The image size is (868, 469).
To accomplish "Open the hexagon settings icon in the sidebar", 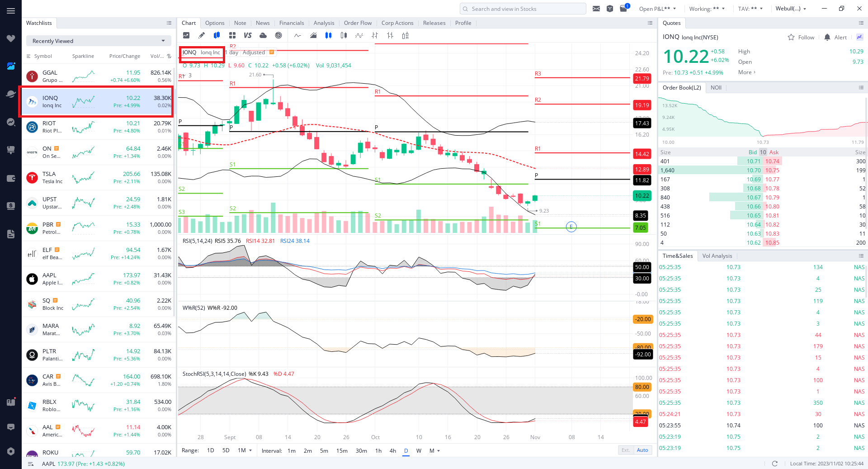I will pyautogui.click(x=11, y=451).
